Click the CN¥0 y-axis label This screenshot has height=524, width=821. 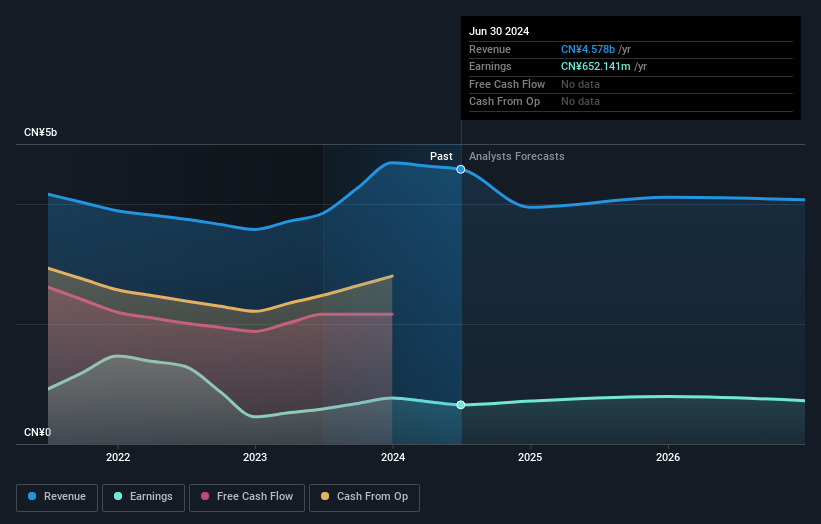click(38, 432)
